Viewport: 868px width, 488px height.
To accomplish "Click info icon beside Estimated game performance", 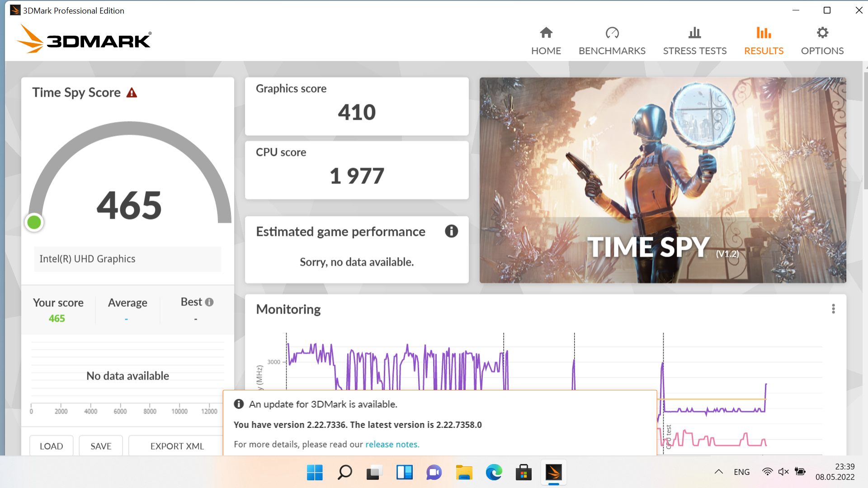I will click(451, 231).
